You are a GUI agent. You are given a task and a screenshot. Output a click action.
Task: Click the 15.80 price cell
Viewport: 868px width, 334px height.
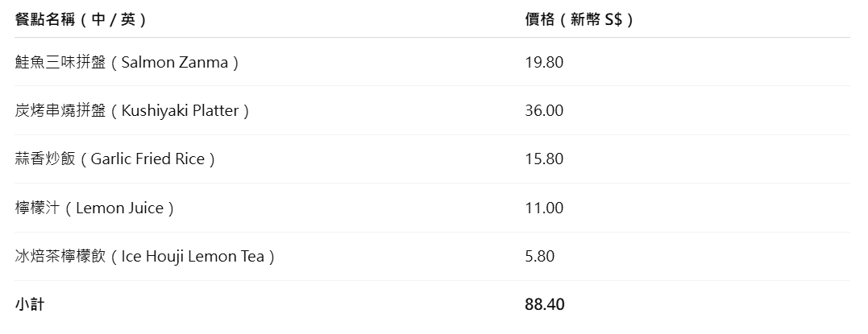(x=544, y=159)
